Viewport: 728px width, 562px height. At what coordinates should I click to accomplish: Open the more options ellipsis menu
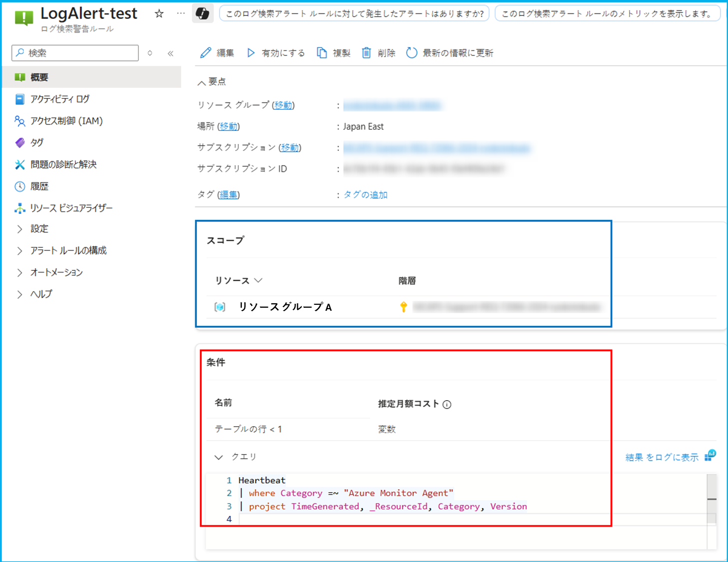click(x=181, y=13)
